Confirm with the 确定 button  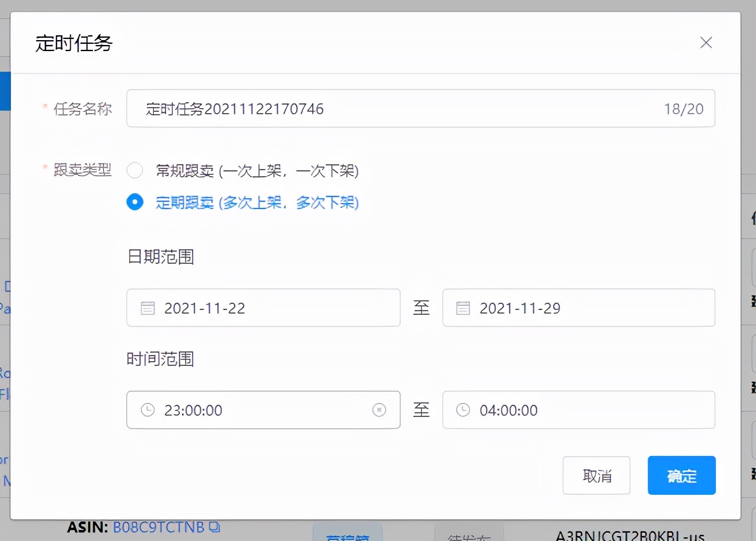point(682,475)
